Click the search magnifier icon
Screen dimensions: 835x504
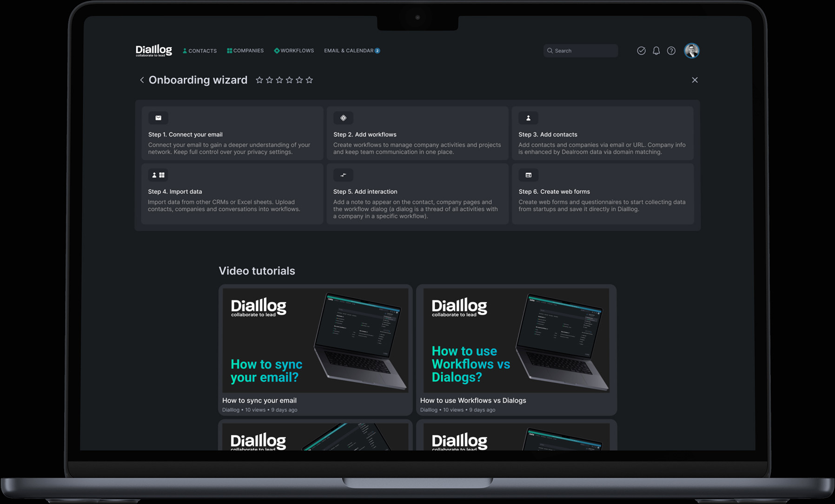[550, 51]
